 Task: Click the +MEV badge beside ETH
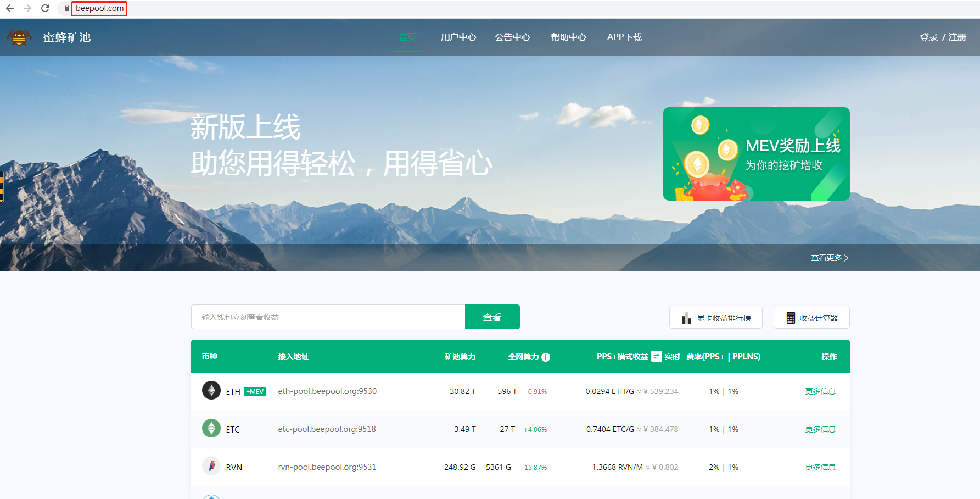pos(255,391)
